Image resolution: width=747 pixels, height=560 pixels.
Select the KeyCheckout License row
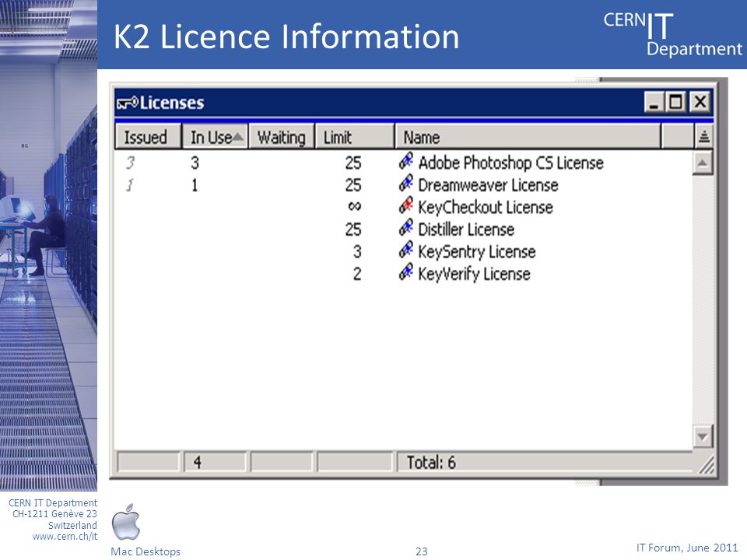(403, 207)
